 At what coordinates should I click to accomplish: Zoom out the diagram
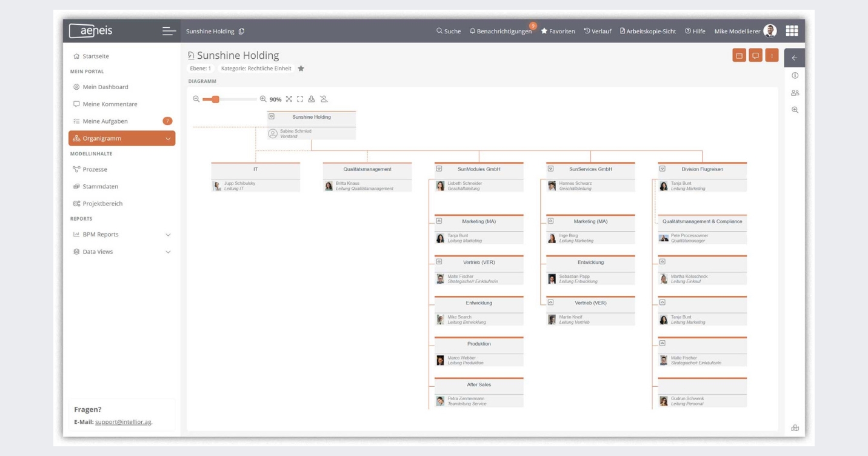[x=196, y=99]
